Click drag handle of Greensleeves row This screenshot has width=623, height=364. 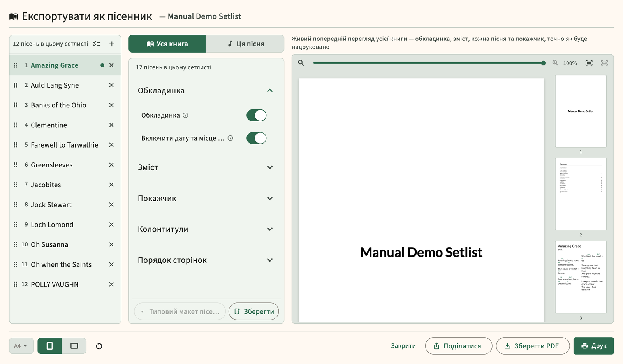click(16, 165)
